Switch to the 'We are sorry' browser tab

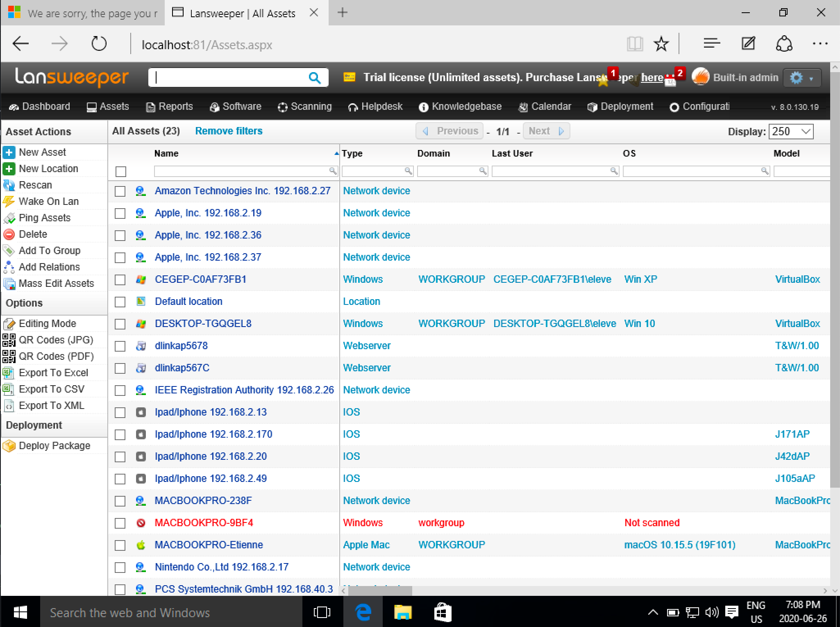point(83,13)
